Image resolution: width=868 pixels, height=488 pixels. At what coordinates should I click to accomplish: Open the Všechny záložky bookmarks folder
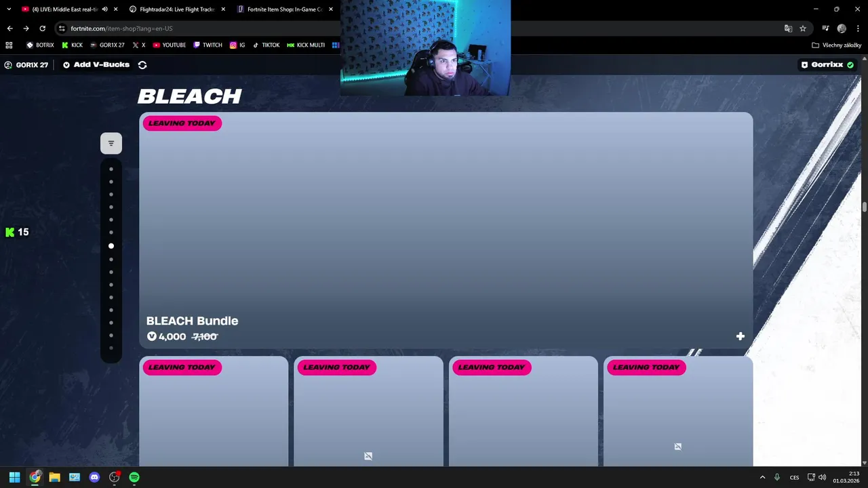836,45
